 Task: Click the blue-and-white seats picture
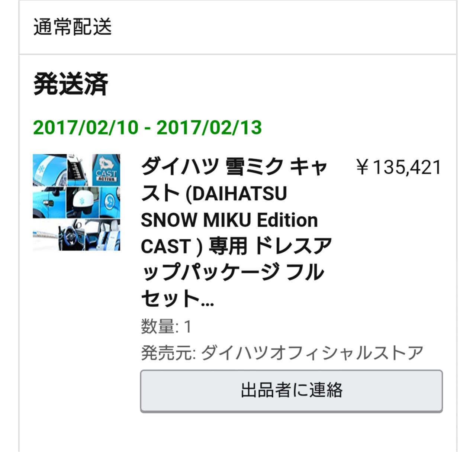(x=103, y=235)
